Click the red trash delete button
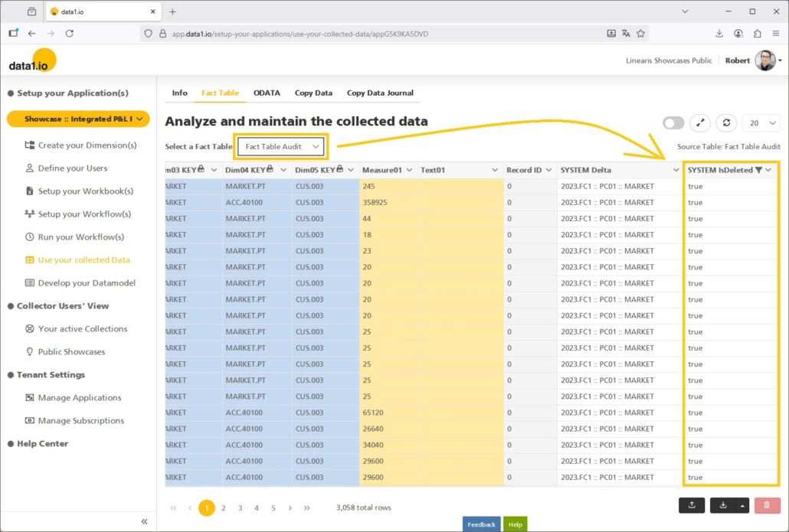The height and width of the screenshot is (532, 789). (x=767, y=505)
